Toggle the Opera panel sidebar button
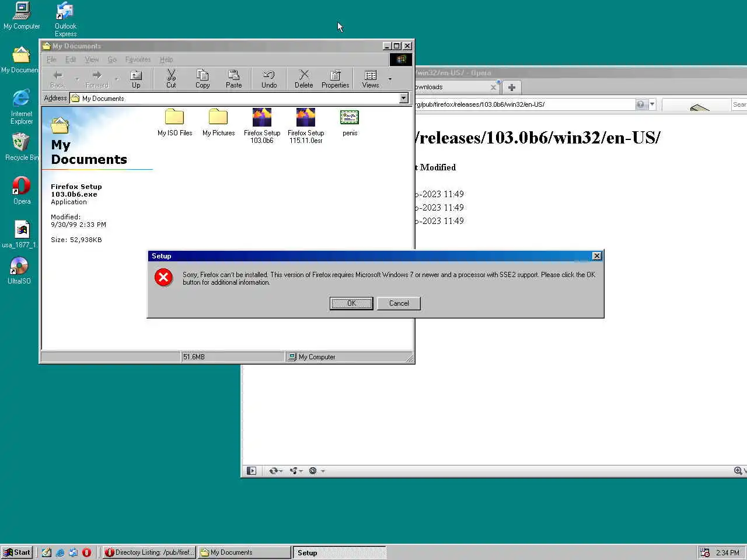The height and width of the screenshot is (560, 747). [252, 471]
